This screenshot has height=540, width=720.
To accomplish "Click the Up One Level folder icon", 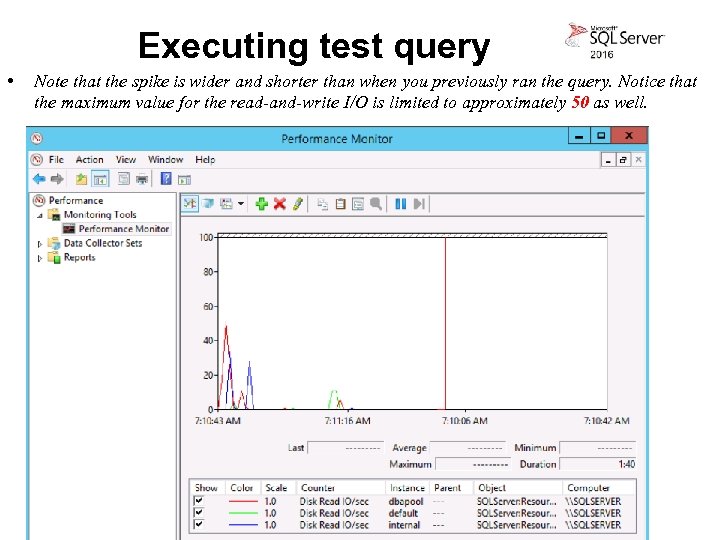I will [x=82, y=179].
